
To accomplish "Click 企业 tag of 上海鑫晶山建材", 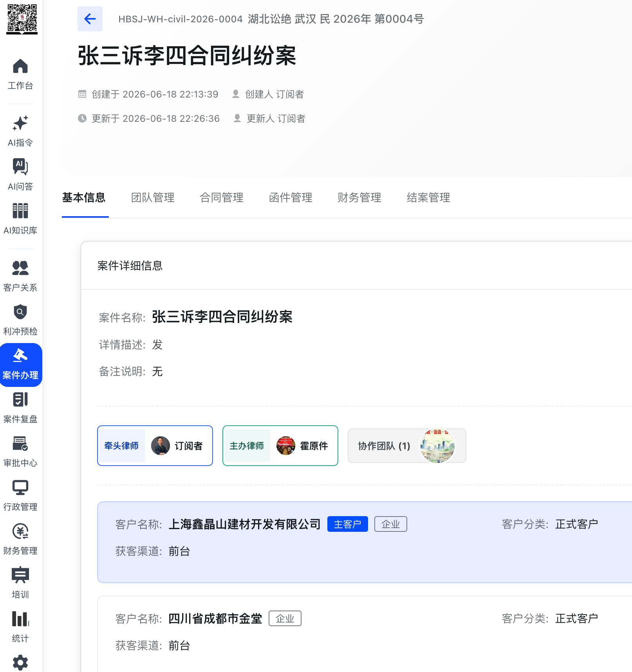I will (x=391, y=524).
